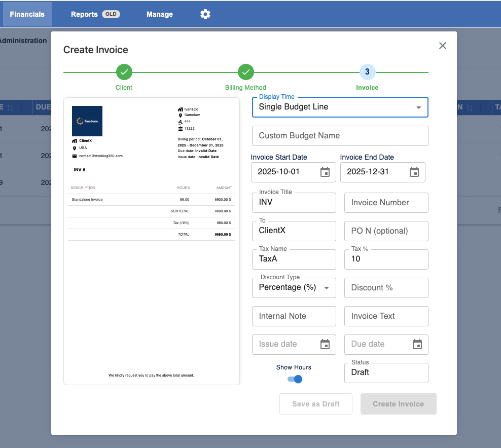Click the Create Invoice button
Image resolution: width=501 pixels, height=448 pixels.
point(399,404)
